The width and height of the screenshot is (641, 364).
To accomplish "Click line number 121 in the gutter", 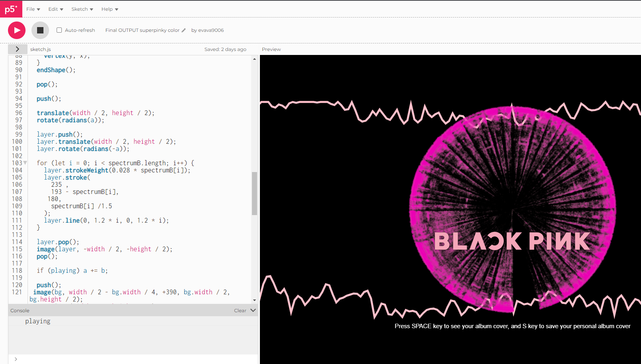I will [17, 292].
